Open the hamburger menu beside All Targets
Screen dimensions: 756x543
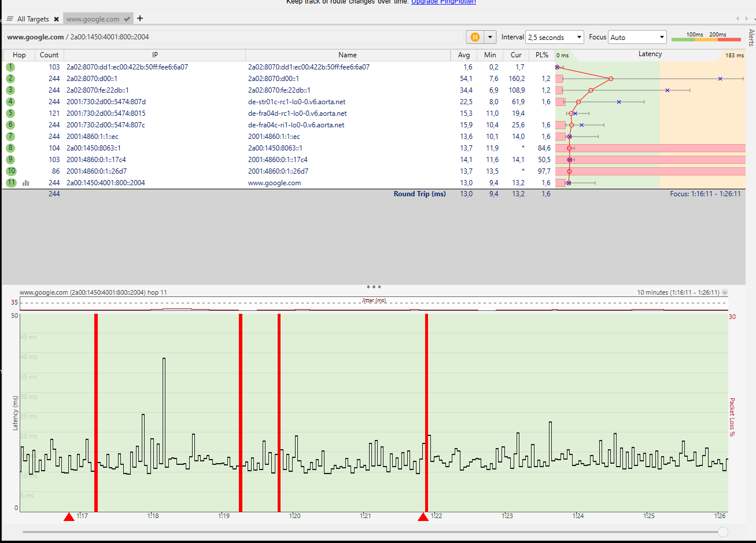pyautogui.click(x=10, y=19)
